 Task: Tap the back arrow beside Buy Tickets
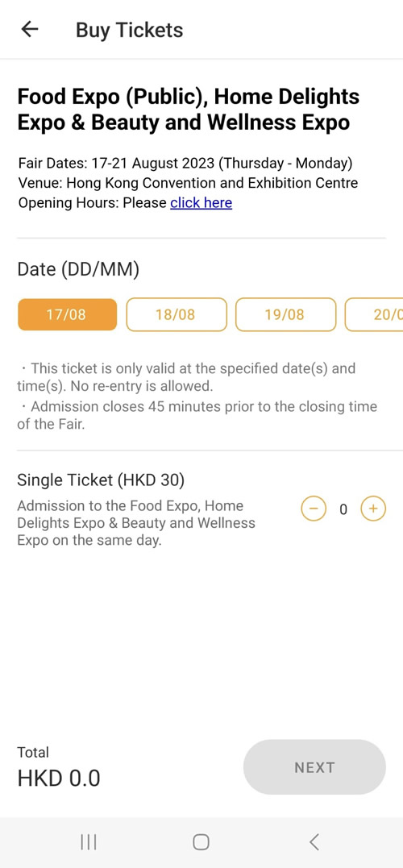tap(29, 29)
